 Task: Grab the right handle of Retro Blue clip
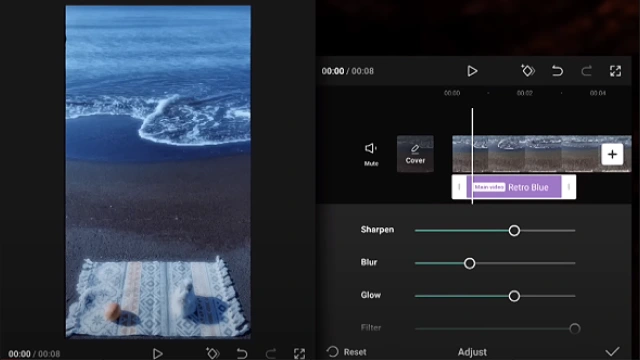[569, 187]
